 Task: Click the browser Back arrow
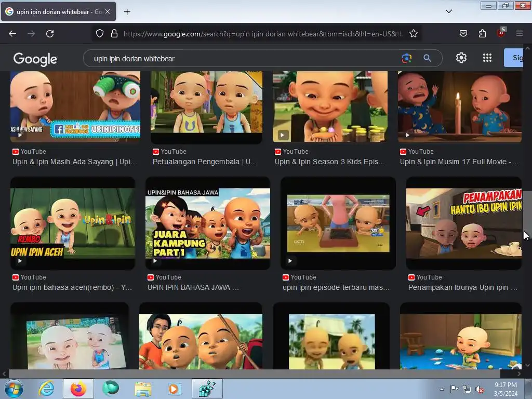pyautogui.click(x=12, y=34)
